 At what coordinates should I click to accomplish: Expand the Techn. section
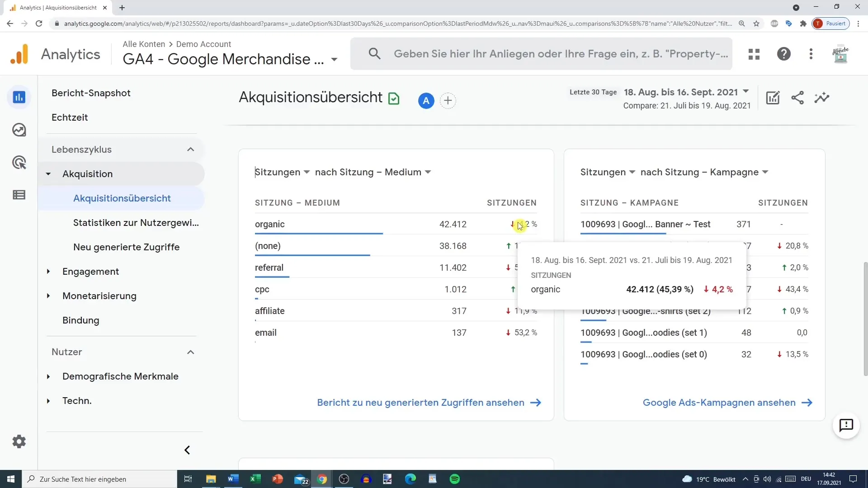tap(48, 401)
